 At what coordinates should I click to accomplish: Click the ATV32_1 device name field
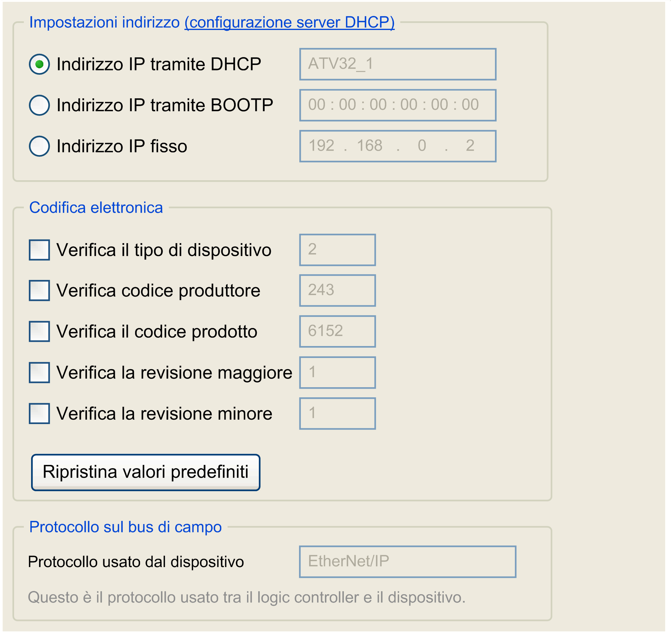point(398,64)
